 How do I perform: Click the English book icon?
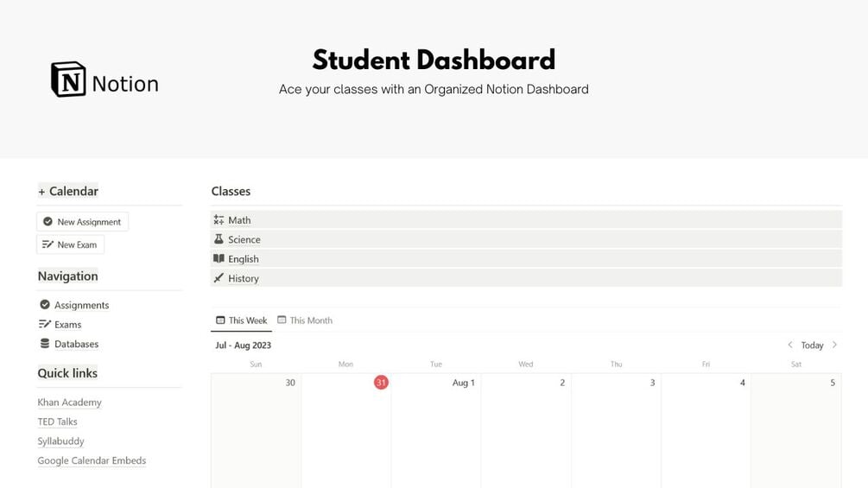(x=219, y=259)
